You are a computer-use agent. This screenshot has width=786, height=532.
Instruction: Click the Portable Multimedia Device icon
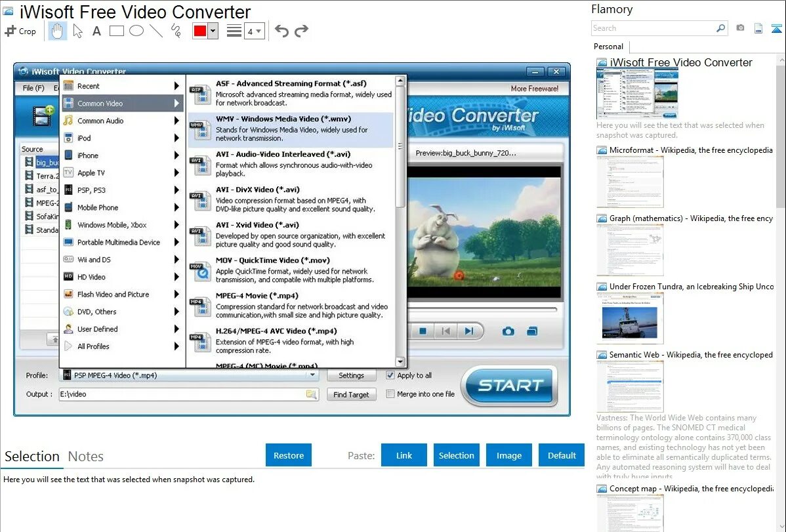point(68,242)
